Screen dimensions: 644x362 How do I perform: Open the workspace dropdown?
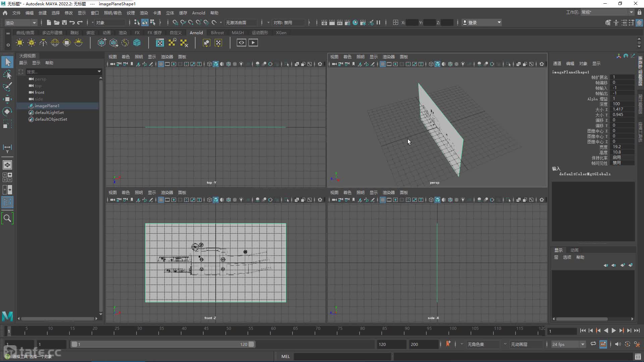(x=607, y=12)
